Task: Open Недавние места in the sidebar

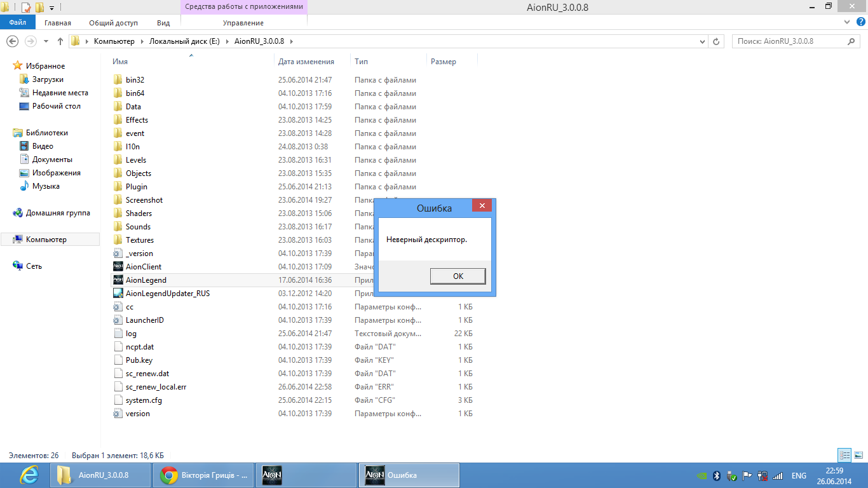Action: pyautogui.click(x=60, y=93)
